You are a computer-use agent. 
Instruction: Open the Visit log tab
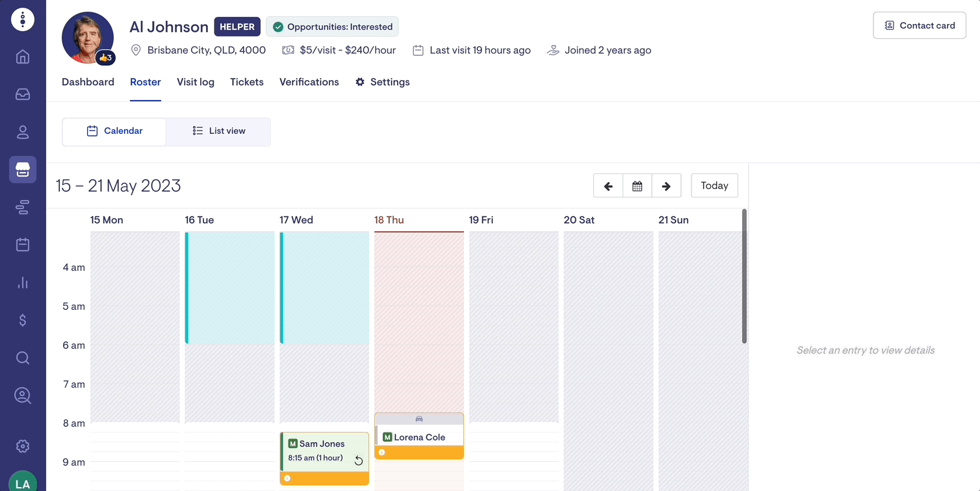click(196, 82)
